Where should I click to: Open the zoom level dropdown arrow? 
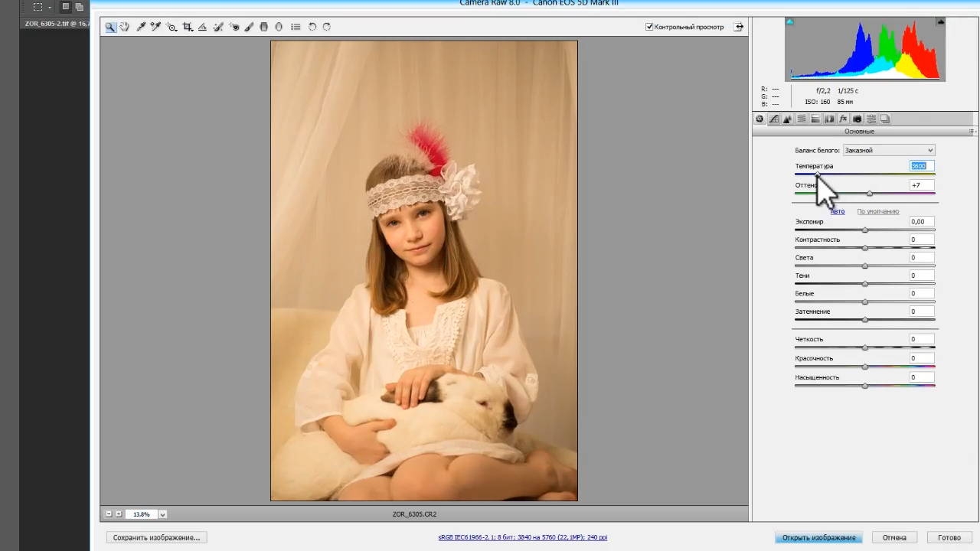click(162, 514)
